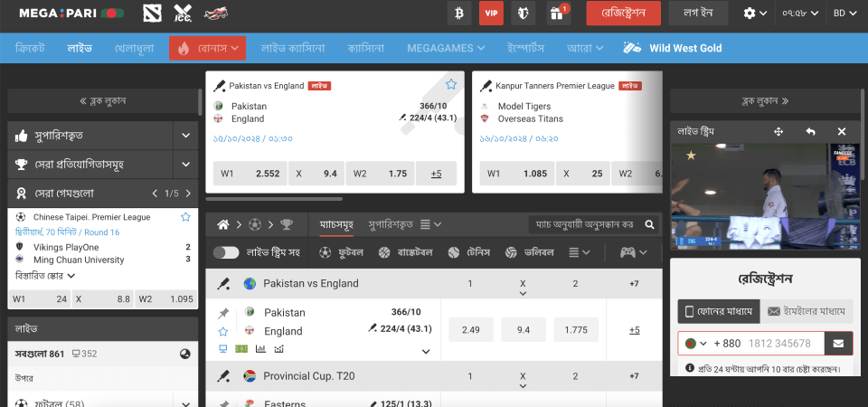This screenshot has width=868, height=407.
Task: Open the Dota 2 logo icon
Action: [x=153, y=14]
